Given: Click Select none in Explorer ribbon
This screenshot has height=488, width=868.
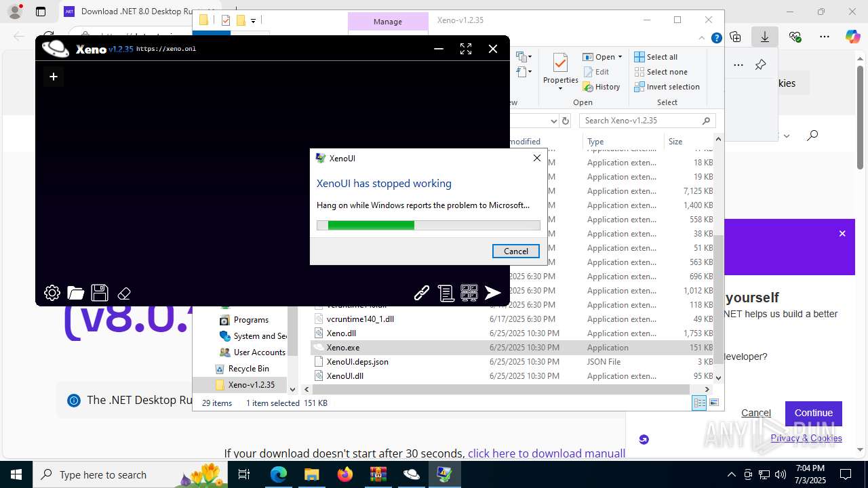Looking at the screenshot, I should pyautogui.click(x=660, y=72).
